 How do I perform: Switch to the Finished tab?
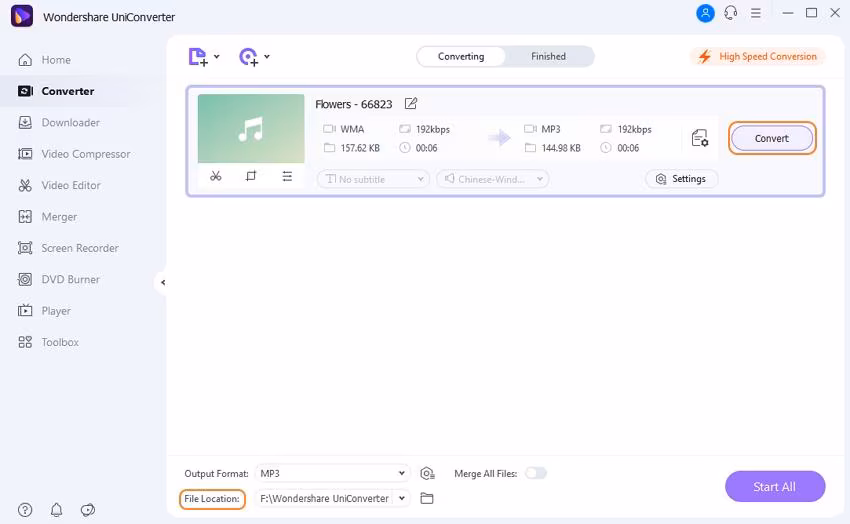[548, 56]
